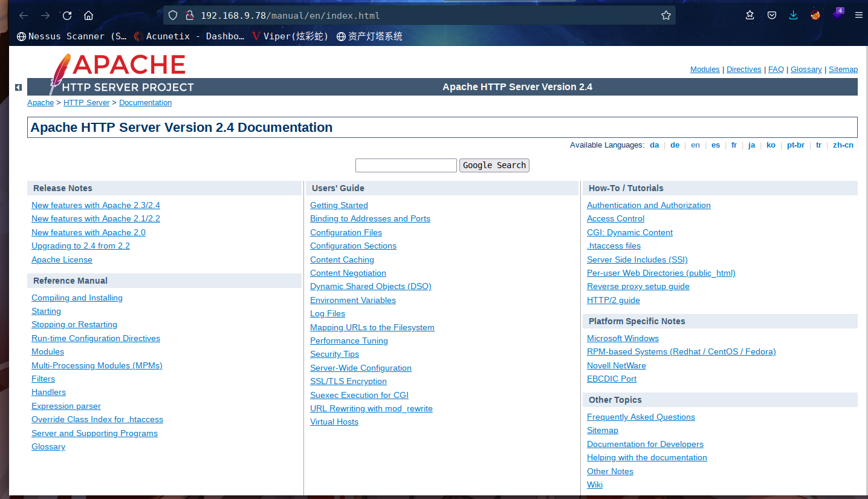Open Binding to Addresses and Ports
Image resolution: width=868 pixels, height=499 pixels.
point(370,218)
